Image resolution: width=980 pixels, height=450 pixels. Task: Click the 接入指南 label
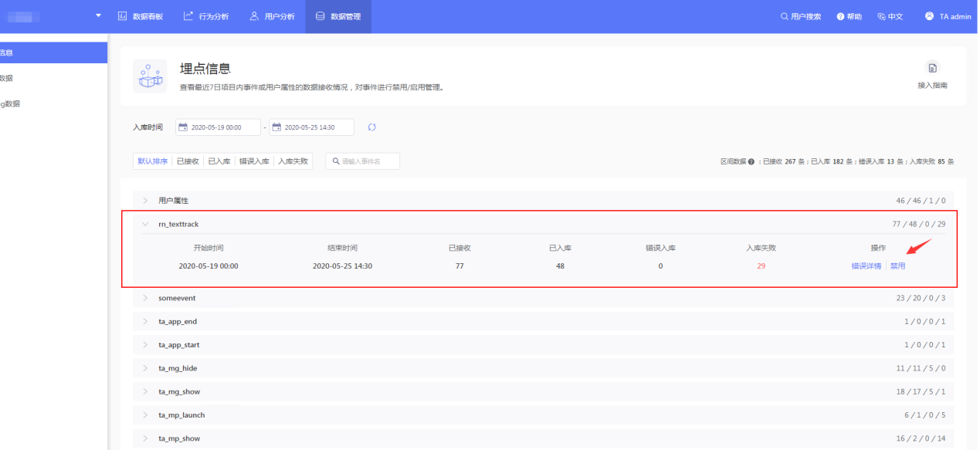click(x=932, y=86)
